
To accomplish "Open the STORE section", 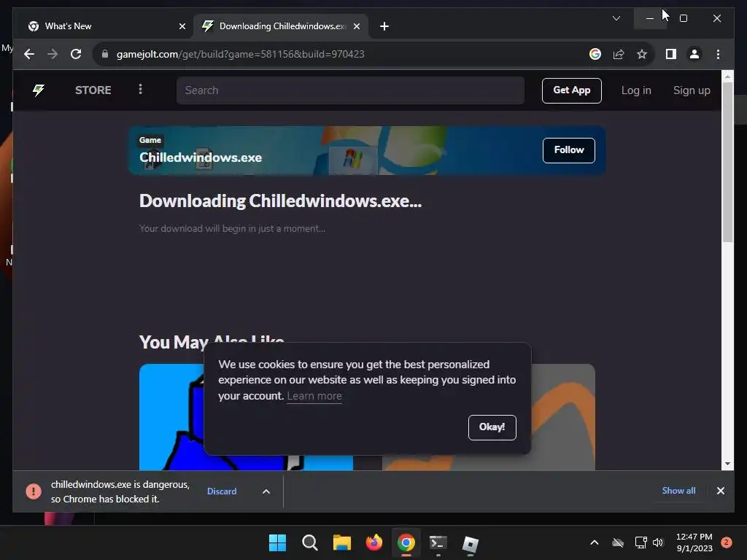I will click(93, 90).
